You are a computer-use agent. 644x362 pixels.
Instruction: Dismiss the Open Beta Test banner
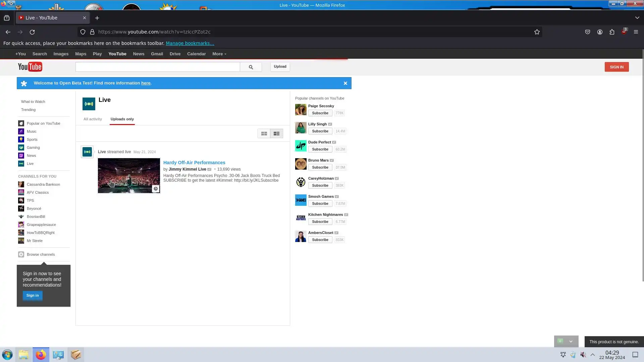345,83
